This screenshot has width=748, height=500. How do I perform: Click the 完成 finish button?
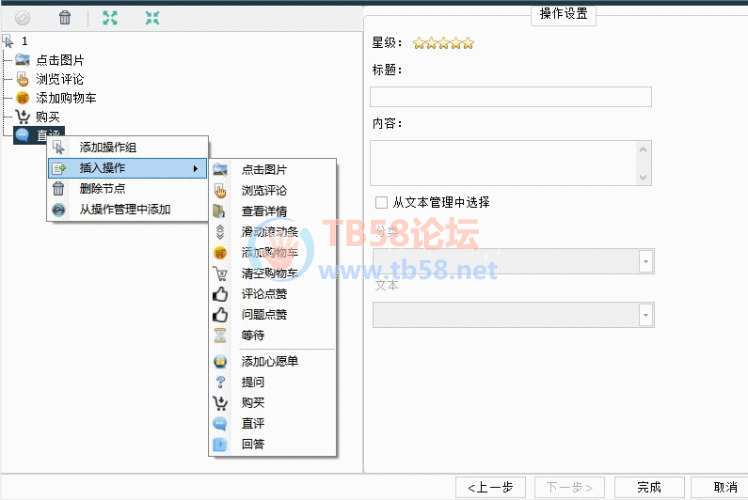[648, 487]
